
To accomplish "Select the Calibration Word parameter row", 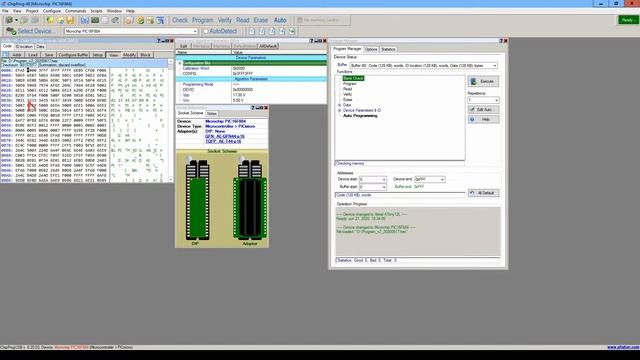I will (251, 69).
